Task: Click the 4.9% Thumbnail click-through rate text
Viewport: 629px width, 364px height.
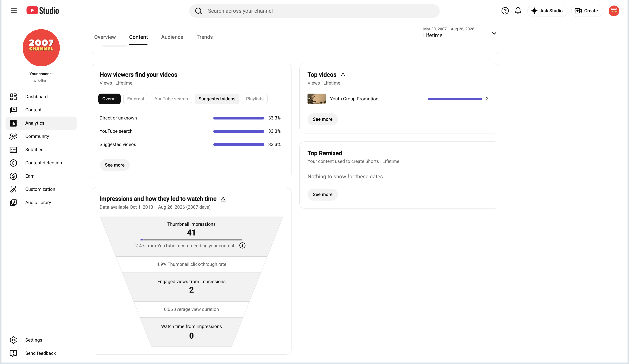Action: tap(191, 264)
